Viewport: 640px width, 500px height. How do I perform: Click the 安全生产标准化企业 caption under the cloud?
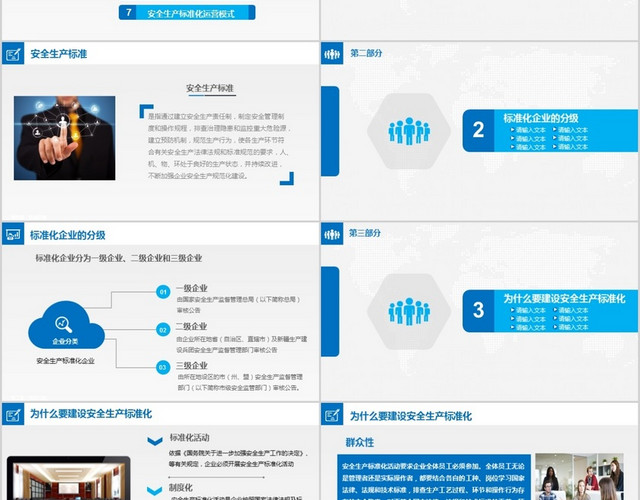click(x=65, y=361)
